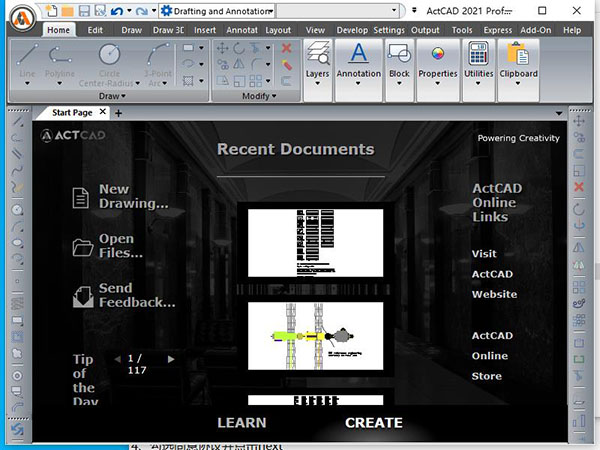
Task: Create a new file from quick access toolbar
Action: pos(51,10)
